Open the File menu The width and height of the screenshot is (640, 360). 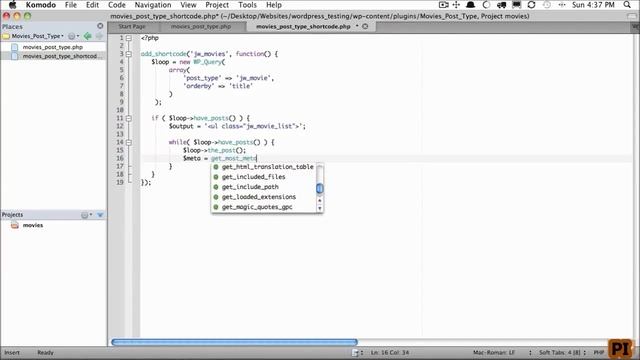tap(71, 5)
